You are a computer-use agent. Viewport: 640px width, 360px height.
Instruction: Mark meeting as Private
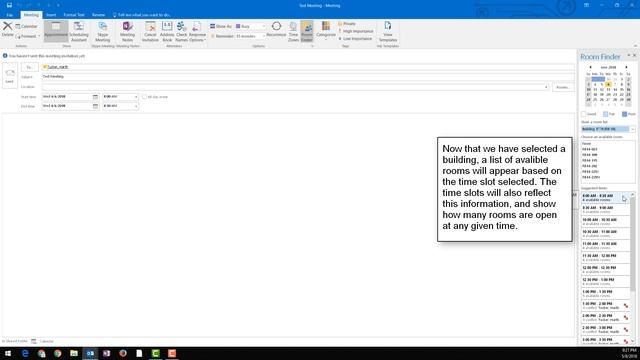[x=347, y=24]
